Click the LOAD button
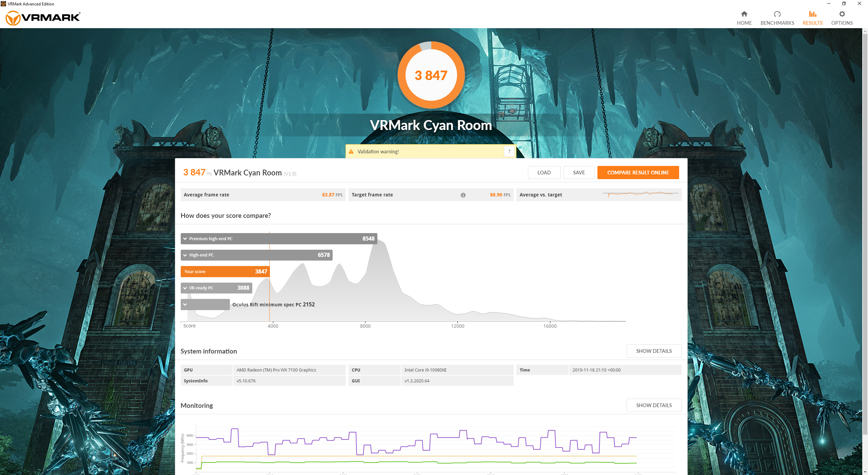 (544, 173)
